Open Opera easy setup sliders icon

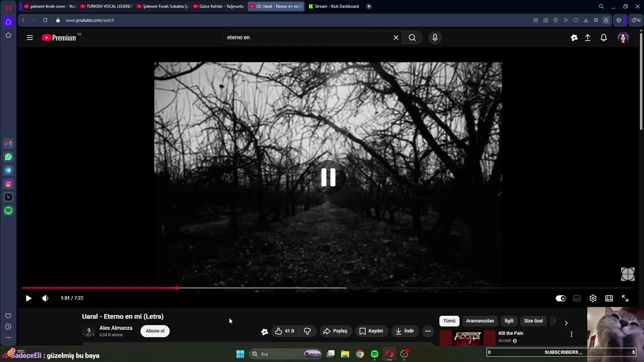pos(596,20)
